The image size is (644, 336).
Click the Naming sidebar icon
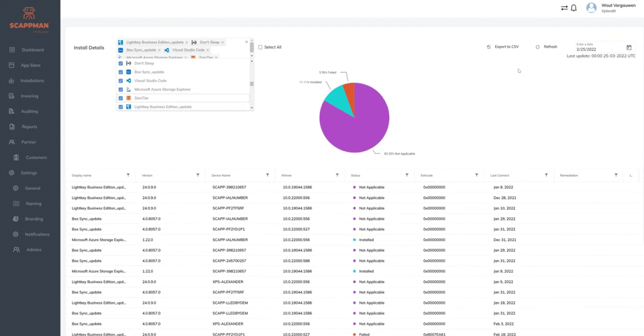16,204
